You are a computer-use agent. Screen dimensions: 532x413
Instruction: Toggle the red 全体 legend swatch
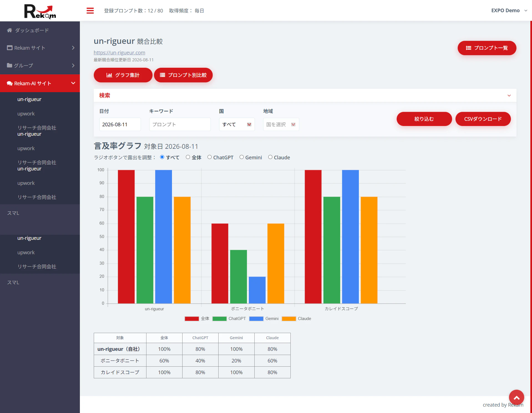[x=192, y=319]
